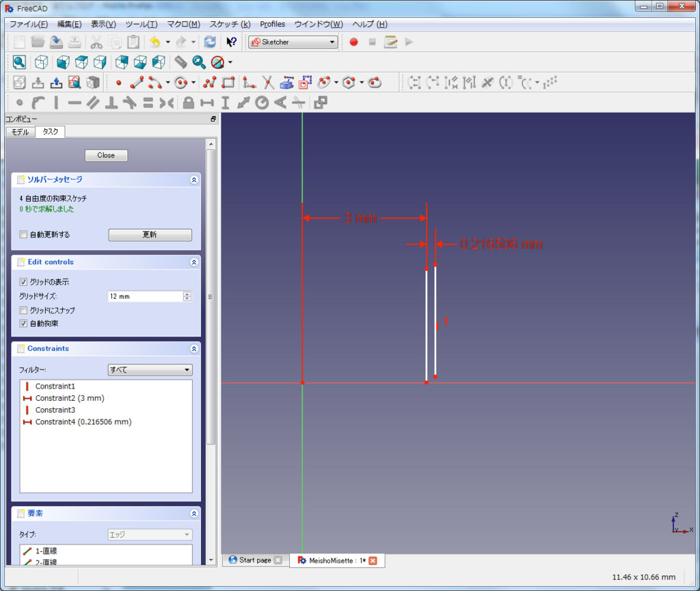Apply the symmetry constraint icon
The image size is (700, 591).
(167, 103)
